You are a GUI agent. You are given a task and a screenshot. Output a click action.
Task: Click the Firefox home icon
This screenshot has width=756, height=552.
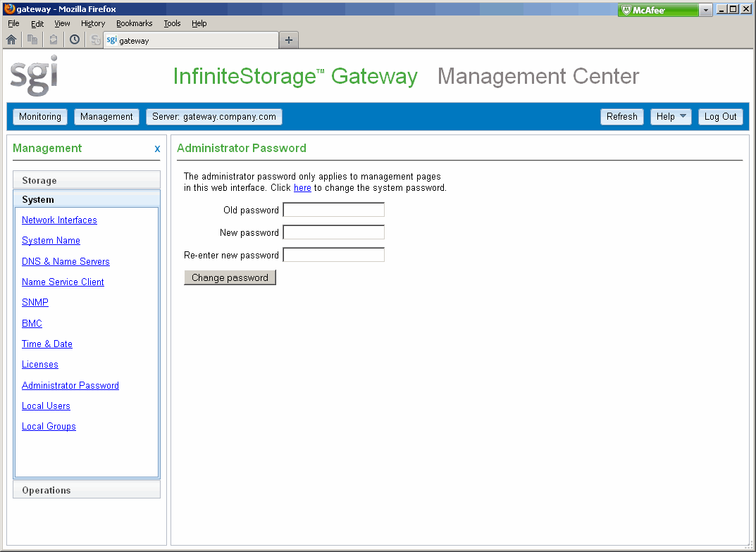11,40
